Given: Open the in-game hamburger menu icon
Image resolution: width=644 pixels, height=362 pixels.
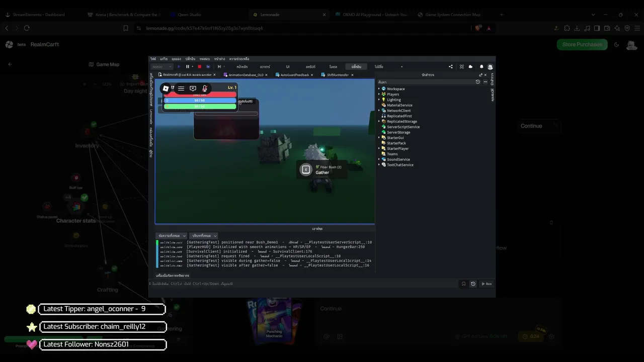Looking at the screenshot, I should (x=181, y=88).
